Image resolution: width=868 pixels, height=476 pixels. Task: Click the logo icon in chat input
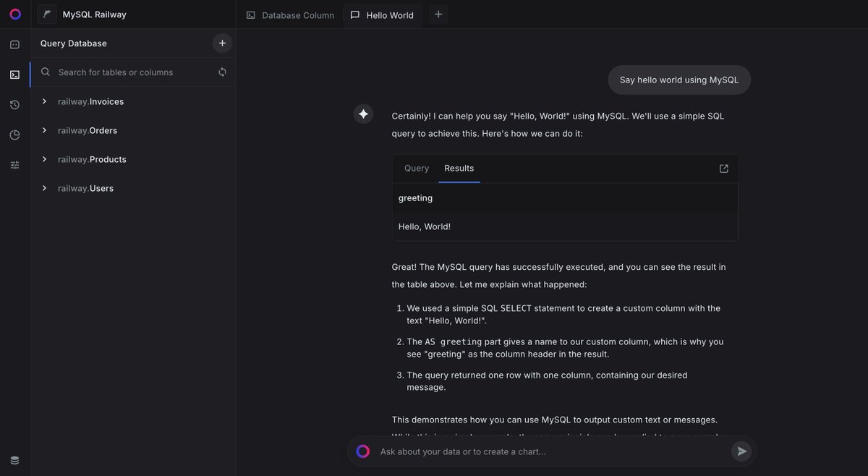click(363, 451)
